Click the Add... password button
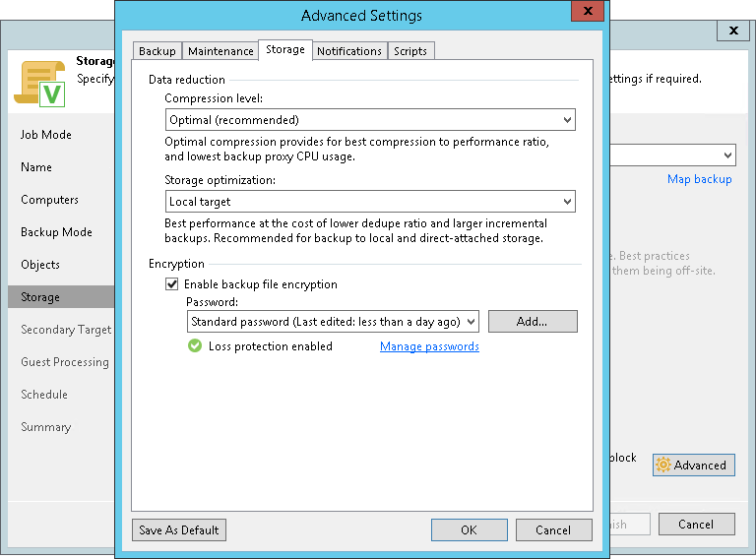 coord(533,322)
